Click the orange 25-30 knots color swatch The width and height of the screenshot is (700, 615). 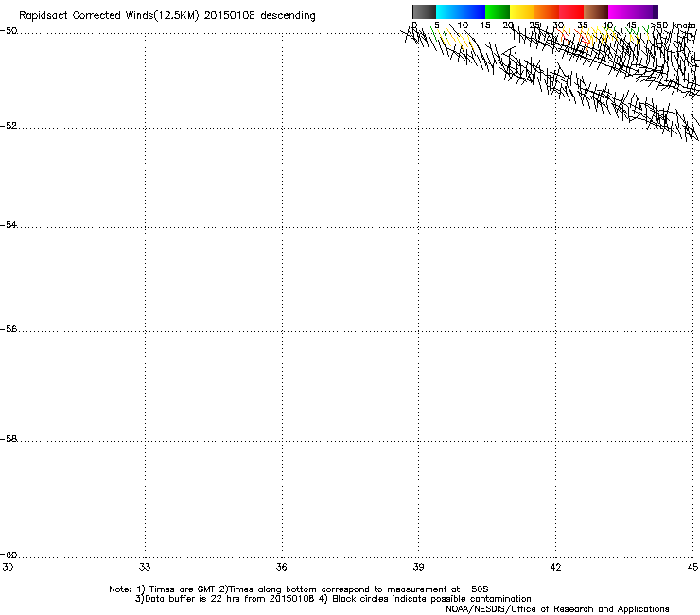click(547, 11)
